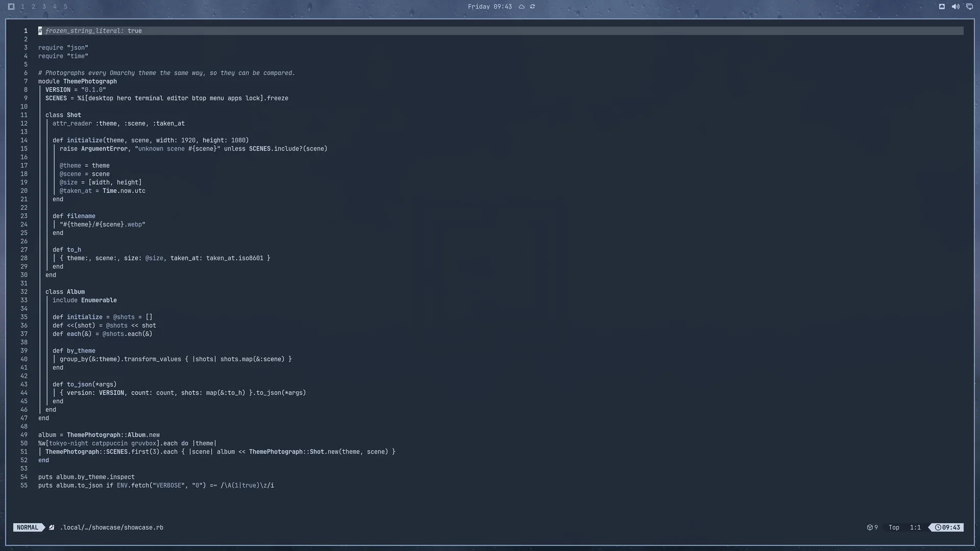Viewport: 980px width, 551px height.
Task: Switch to workspace 5
Action: (65, 7)
